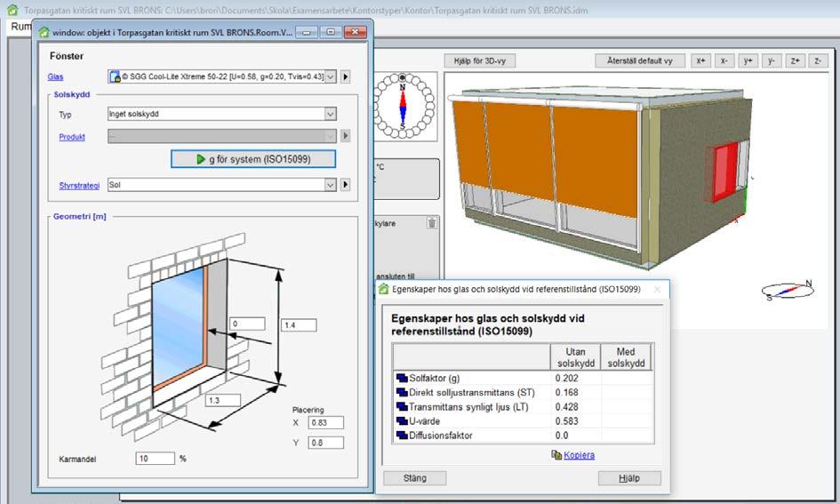
Task: Edit the window width field 1.3
Action: pos(223,400)
